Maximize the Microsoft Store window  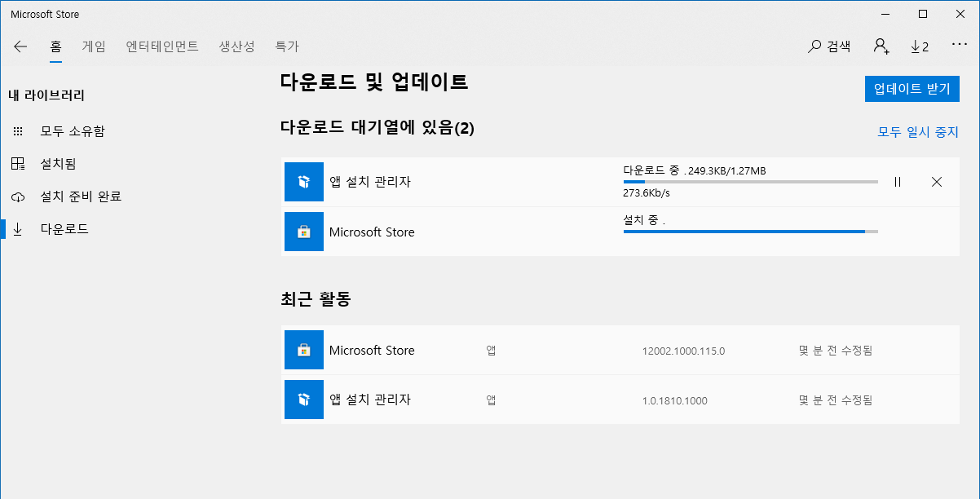coord(923,14)
